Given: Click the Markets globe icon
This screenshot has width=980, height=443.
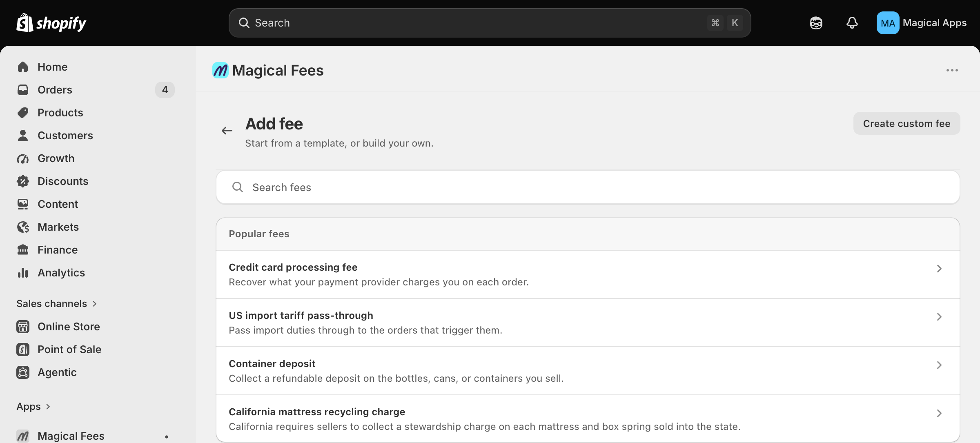Looking at the screenshot, I should (23, 227).
